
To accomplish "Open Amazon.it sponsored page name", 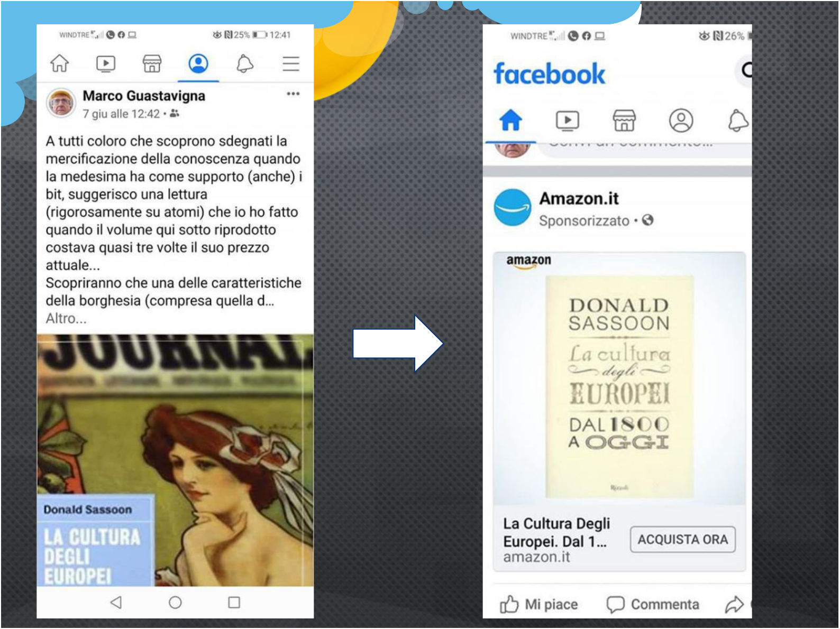I will pyautogui.click(x=579, y=199).
